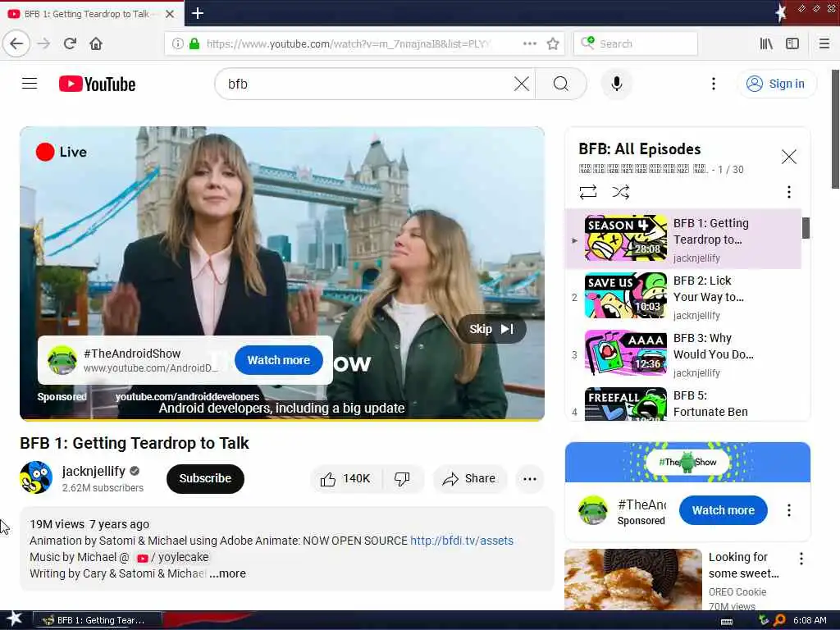Toggle loop playlist icon
840x630 pixels.
pyautogui.click(x=587, y=192)
